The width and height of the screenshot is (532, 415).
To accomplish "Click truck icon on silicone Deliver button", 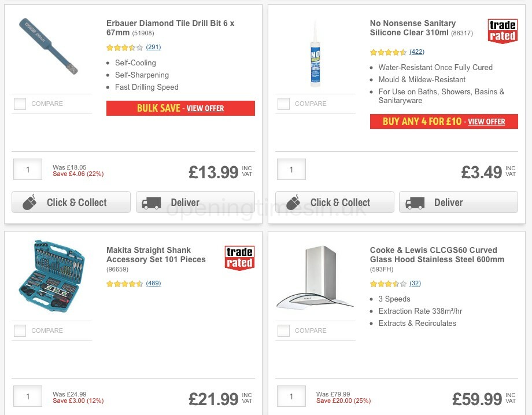I will tap(415, 202).
